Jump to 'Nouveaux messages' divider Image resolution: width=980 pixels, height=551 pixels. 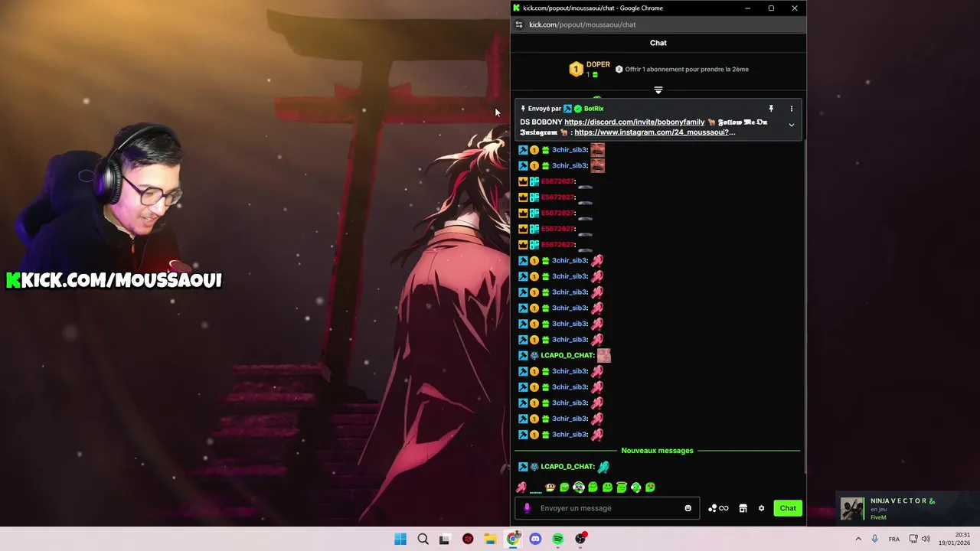657,451
